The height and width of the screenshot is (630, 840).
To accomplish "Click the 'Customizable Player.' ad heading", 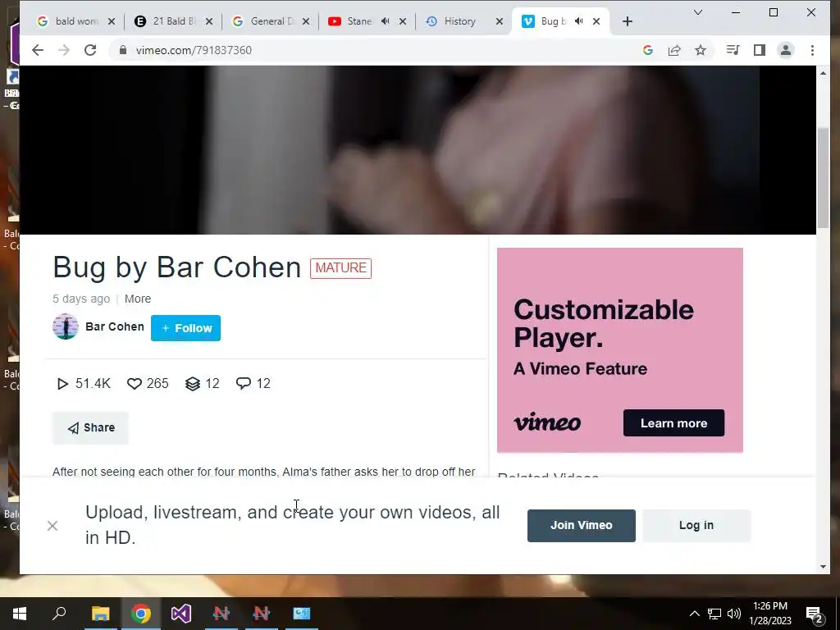I will [x=603, y=323].
